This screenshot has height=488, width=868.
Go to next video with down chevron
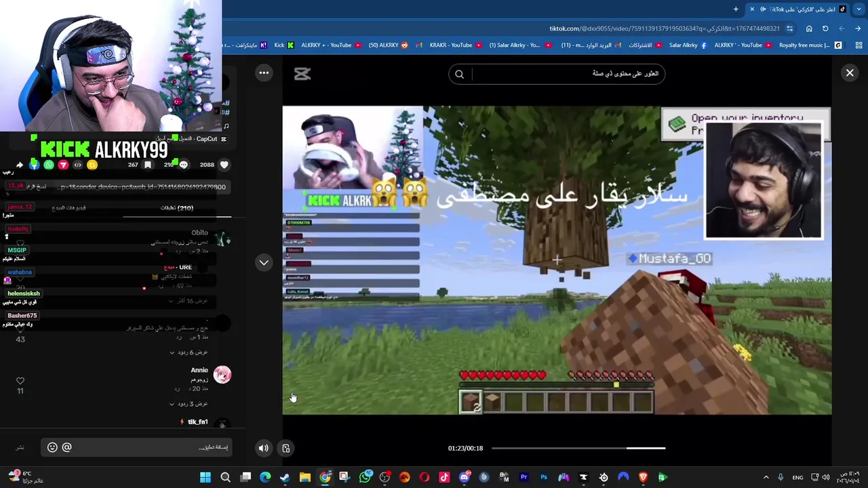pos(264,262)
